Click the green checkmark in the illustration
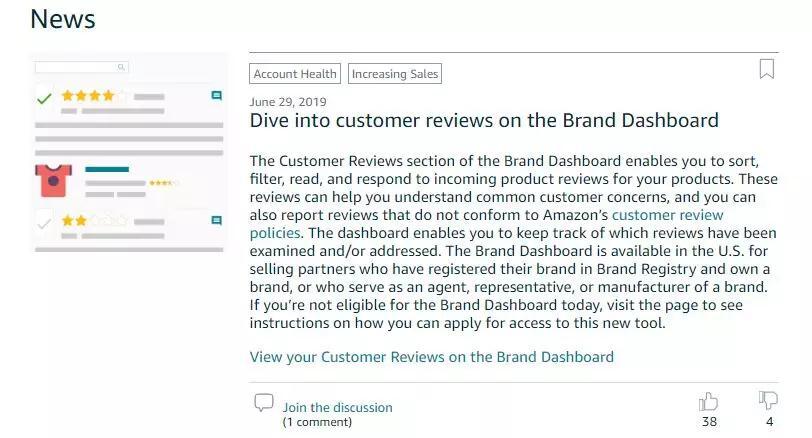 click(45, 98)
